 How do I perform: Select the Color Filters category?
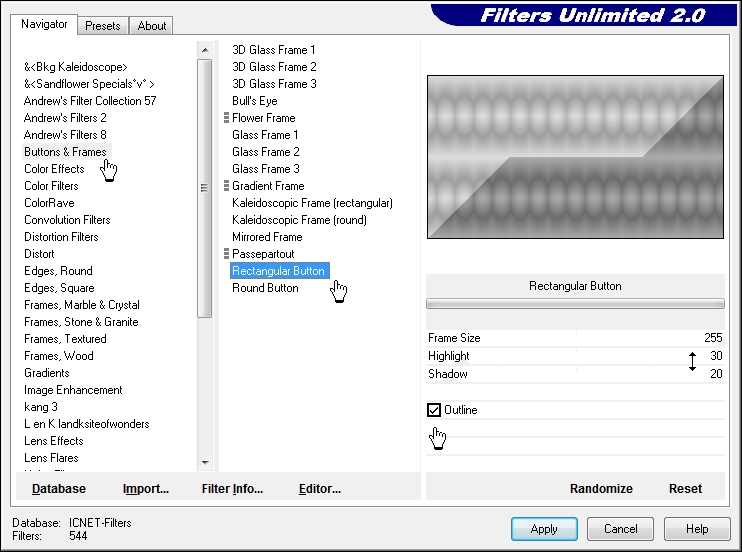(51, 186)
